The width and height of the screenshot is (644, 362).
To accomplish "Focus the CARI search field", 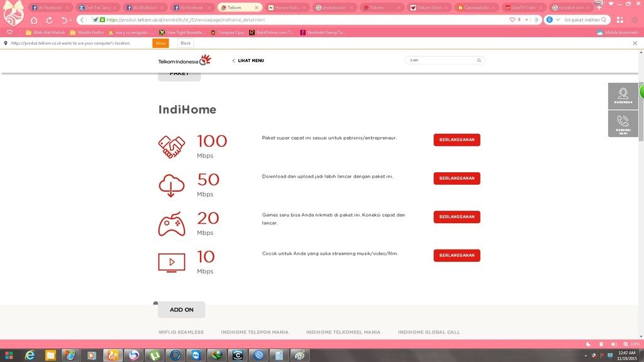I will (445, 60).
